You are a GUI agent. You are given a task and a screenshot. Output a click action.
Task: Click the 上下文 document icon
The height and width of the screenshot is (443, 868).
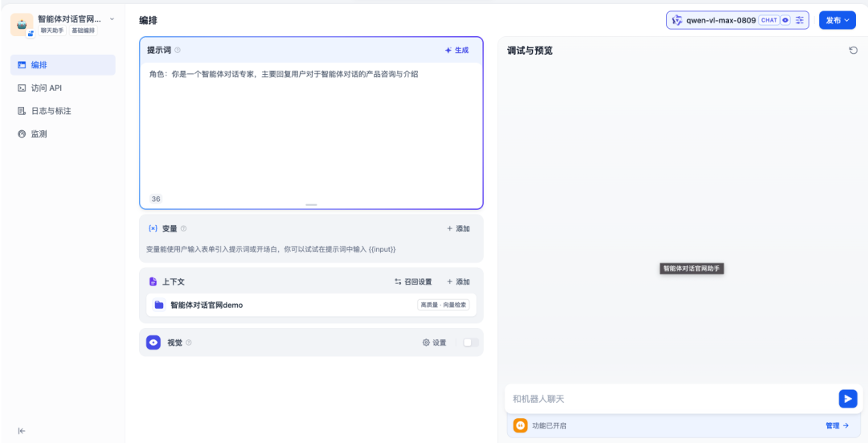pos(154,282)
